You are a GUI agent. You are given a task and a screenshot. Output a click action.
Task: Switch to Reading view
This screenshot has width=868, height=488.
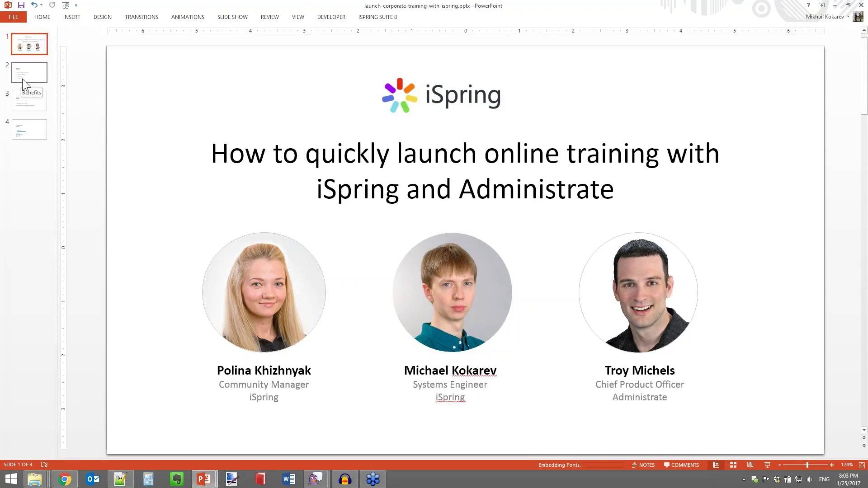(750, 465)
